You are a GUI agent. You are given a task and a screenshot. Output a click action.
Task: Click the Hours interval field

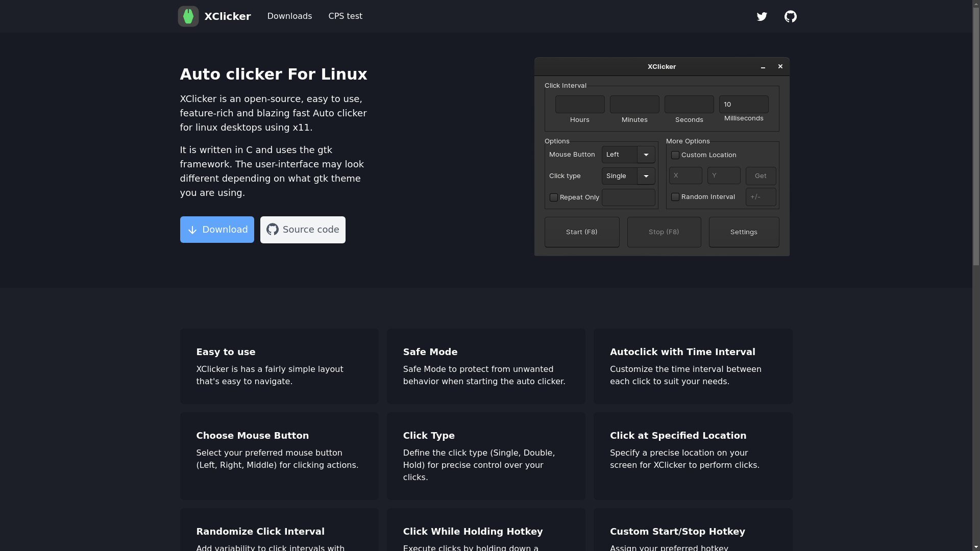click(580, 104)
